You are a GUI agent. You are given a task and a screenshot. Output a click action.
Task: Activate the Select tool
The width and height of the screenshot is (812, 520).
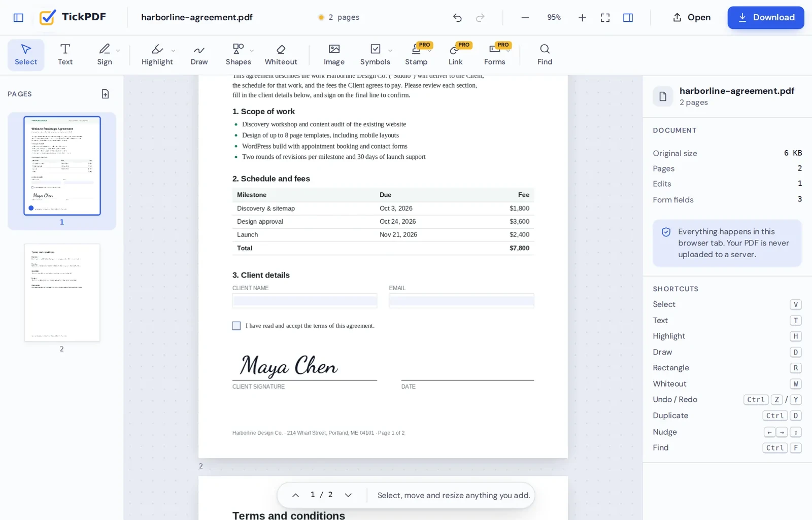[26, 54]
